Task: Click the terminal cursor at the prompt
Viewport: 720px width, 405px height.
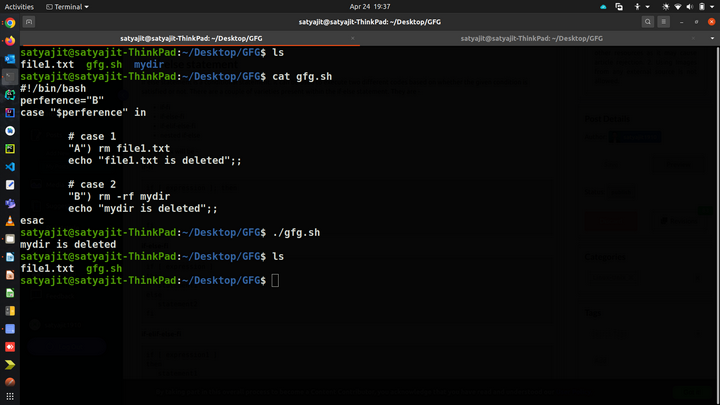Action: coord(275,281)
